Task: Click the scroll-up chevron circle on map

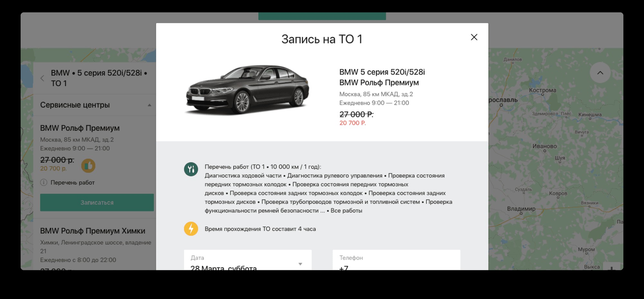Action: pyautogui.click(x=600, y=73)
